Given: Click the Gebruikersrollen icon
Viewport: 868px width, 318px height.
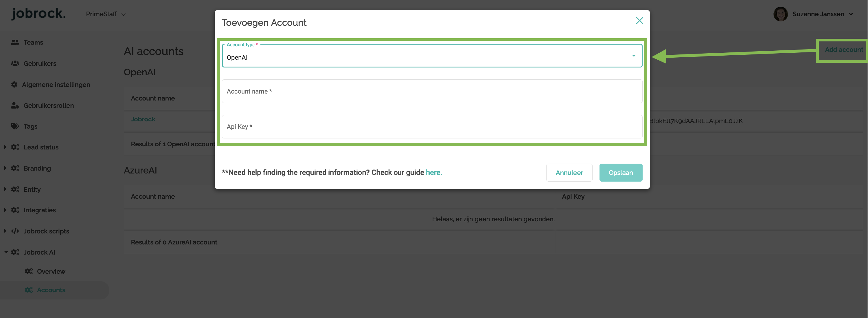Looking at the screenshot, I should tap(15, 105).
